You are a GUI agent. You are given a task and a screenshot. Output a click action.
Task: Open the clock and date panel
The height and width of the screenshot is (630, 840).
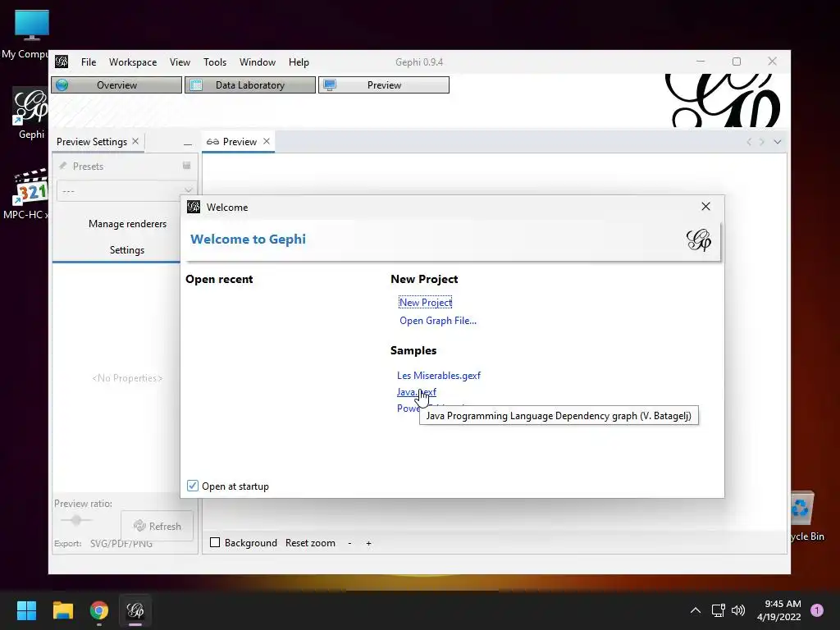779,610
